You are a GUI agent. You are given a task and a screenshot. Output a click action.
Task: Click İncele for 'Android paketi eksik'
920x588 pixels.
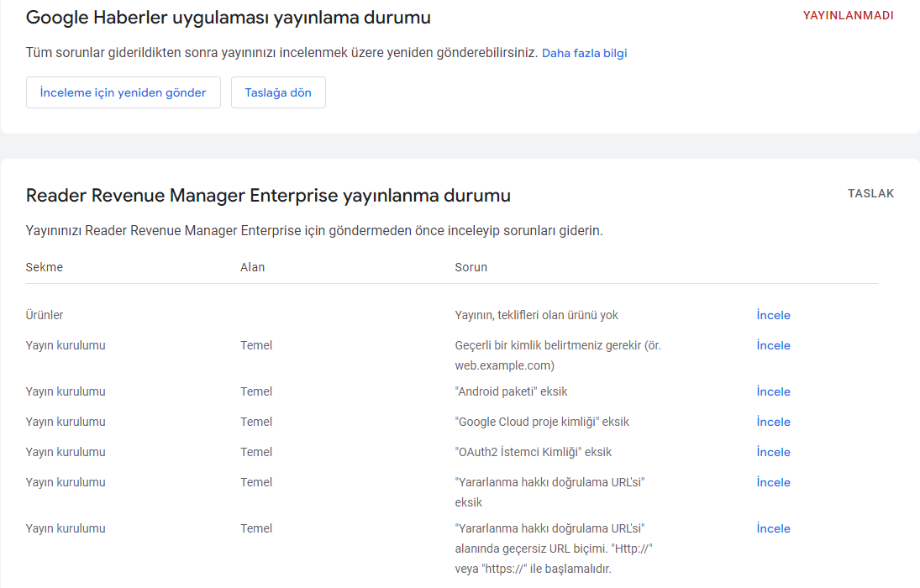773,391
